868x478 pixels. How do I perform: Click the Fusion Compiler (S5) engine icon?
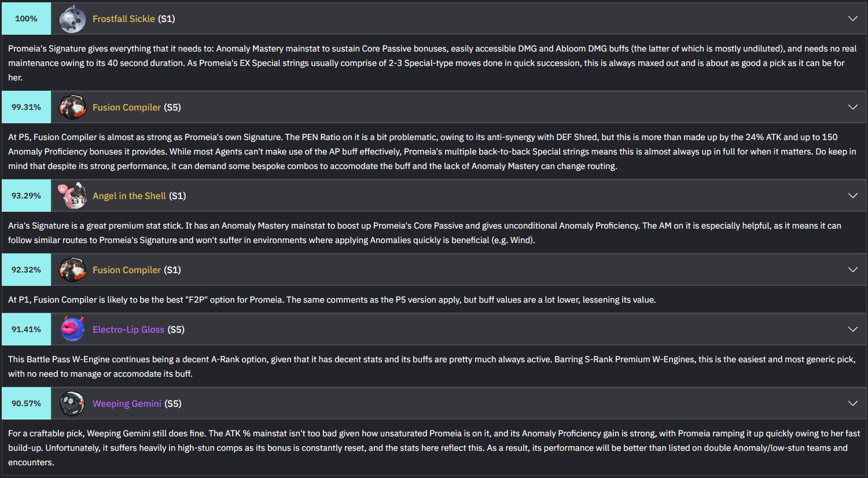tap(73, 107)
